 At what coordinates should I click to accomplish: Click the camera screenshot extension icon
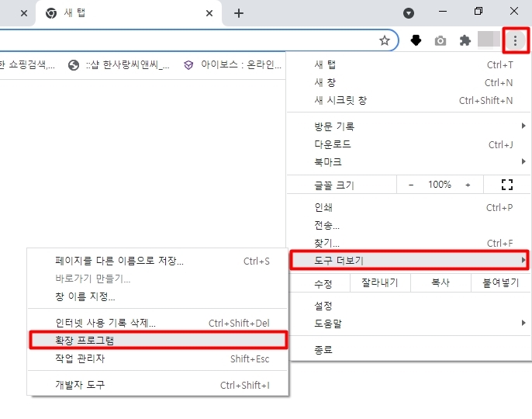440,41
